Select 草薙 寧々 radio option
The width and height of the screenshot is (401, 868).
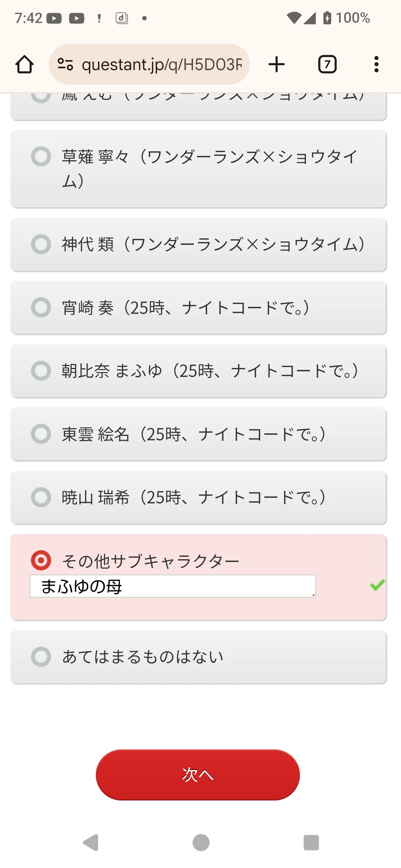(x=198, y=169)
